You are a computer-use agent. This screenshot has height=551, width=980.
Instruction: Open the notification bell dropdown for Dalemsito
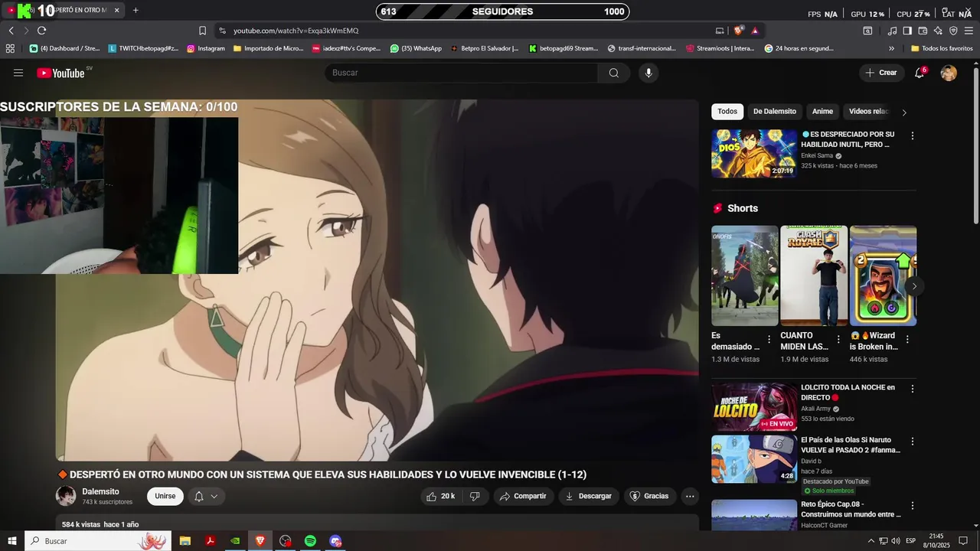point(206,497)
